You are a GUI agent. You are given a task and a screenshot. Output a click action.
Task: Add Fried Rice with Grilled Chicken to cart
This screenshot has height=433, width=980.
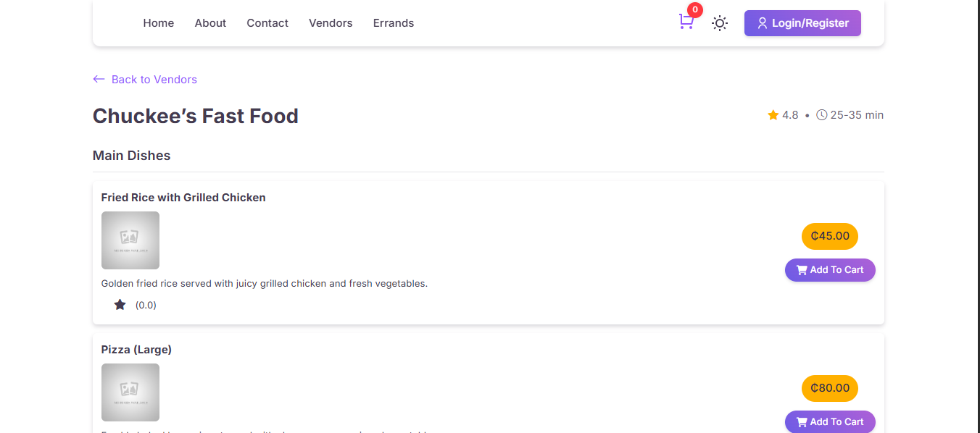(830, 270)
